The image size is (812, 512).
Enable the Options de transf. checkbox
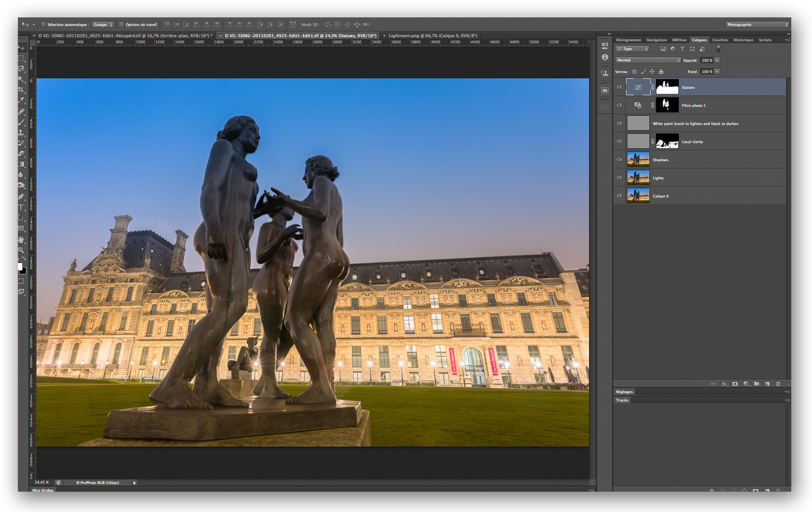click(x=121, y=24)
